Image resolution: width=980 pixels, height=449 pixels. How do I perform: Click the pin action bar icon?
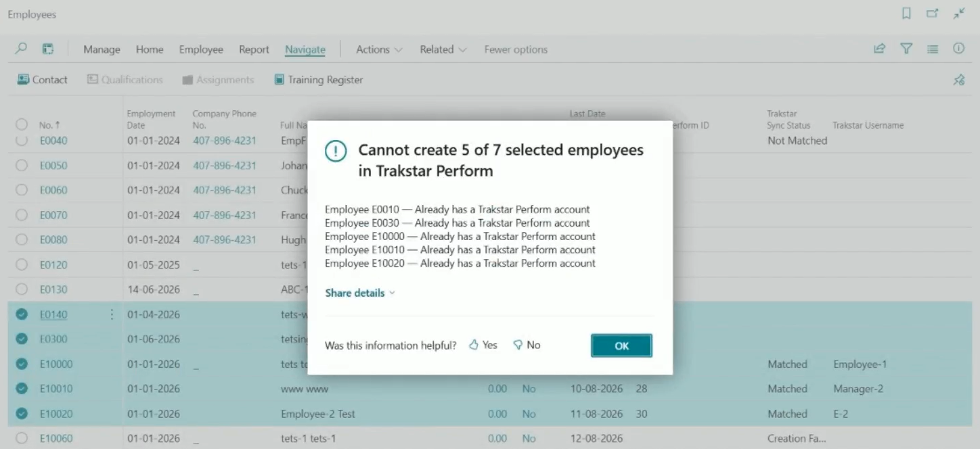958,80
